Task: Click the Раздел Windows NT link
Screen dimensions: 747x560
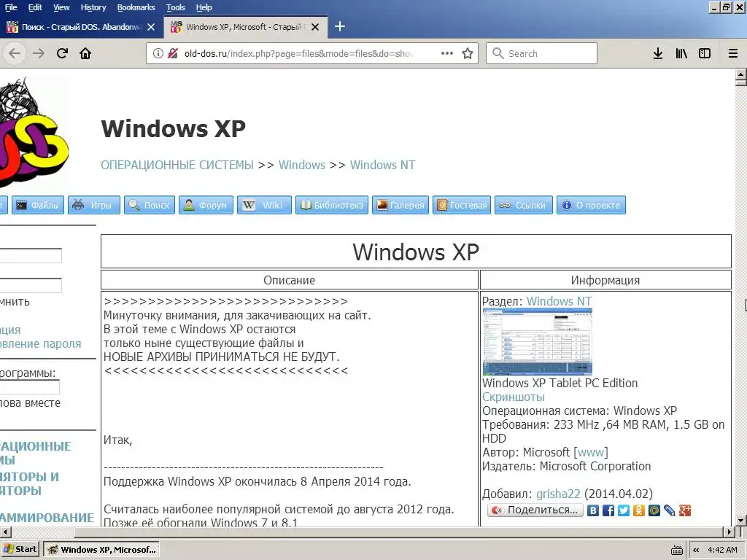Action: (x=559, y=301)
